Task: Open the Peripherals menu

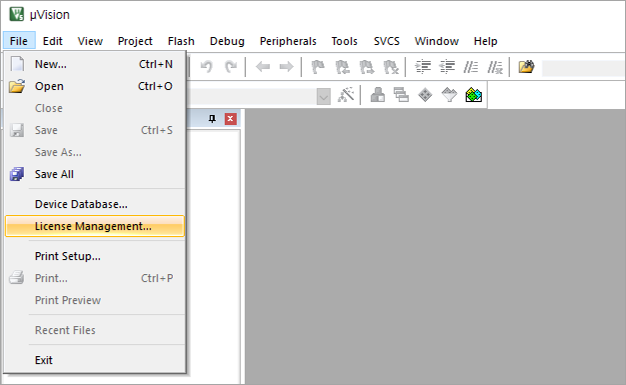Action: point(288,41)
